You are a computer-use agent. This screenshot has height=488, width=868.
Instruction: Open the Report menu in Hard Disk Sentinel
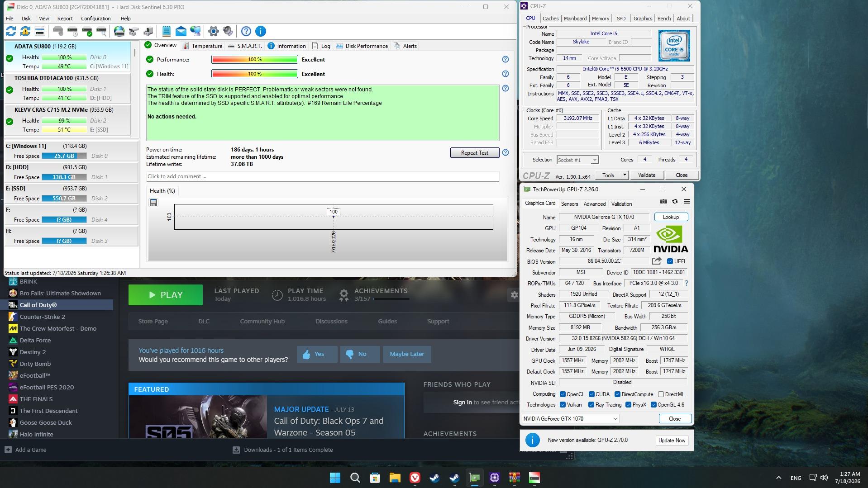65,19
